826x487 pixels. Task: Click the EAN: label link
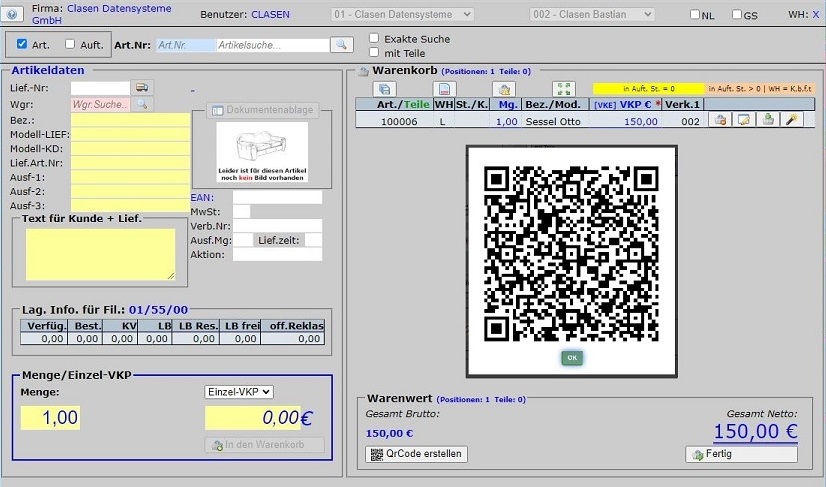click(x=202, y=198)
